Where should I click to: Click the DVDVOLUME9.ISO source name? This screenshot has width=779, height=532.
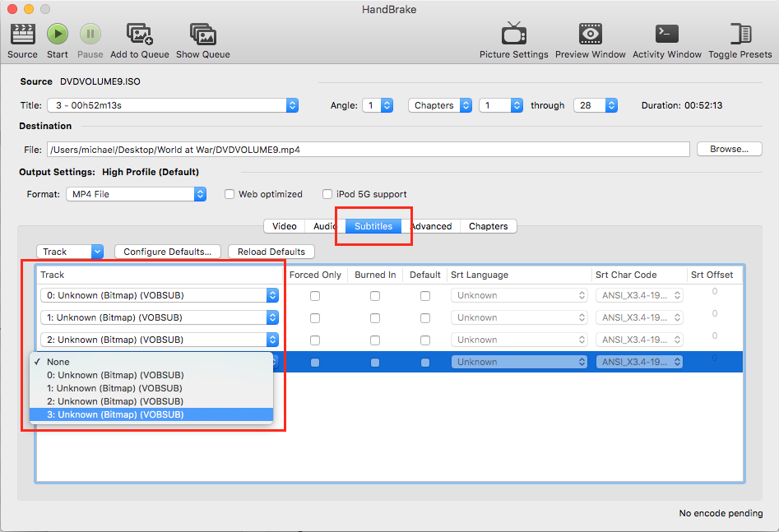pos(100,81)
